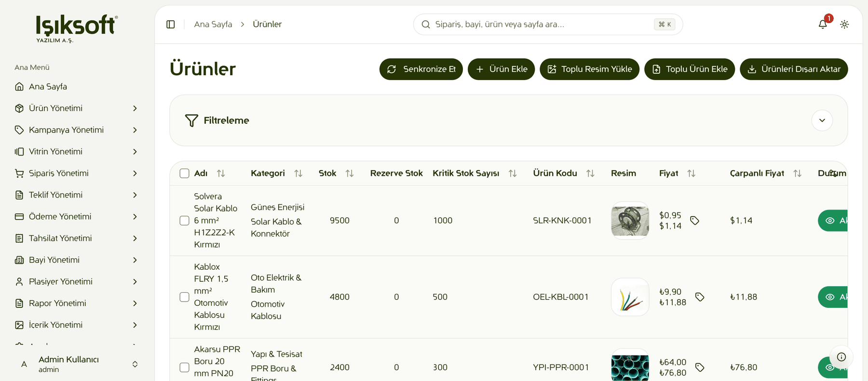868x381 pixels.
Task: Open the Solvera solar cable thumbnail
Action: click(630, 221)
